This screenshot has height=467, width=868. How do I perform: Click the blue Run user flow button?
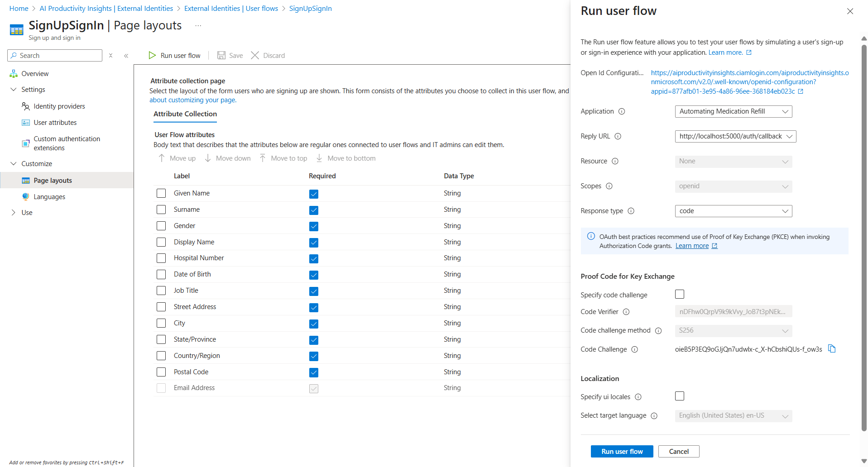pyautogui.click(x=622, y=451)
